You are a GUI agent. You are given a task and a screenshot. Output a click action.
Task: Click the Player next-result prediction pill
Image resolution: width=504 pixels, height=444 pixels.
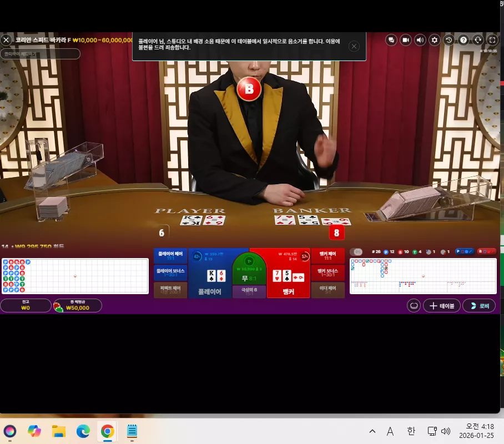(x=465, y=251)
